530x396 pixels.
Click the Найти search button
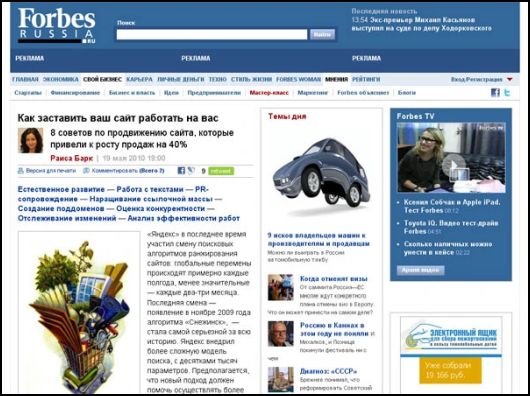[x=322, y=34]
